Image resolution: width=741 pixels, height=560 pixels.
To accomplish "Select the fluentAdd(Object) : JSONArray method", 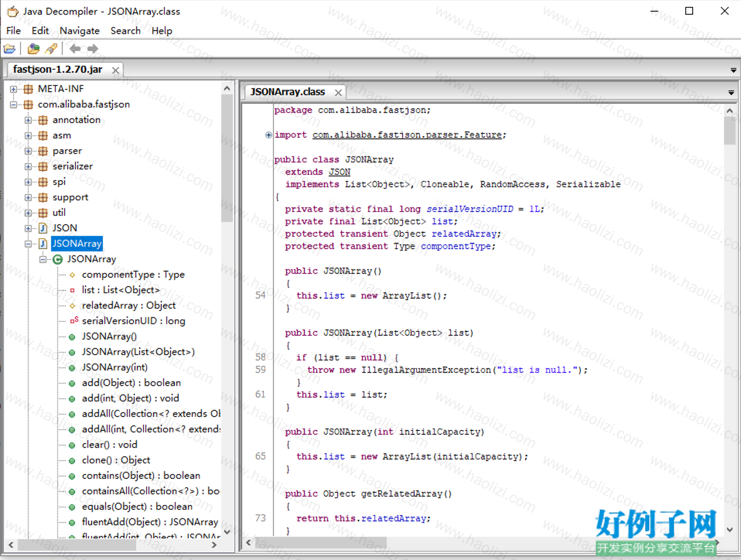I will tap(150, 522).
